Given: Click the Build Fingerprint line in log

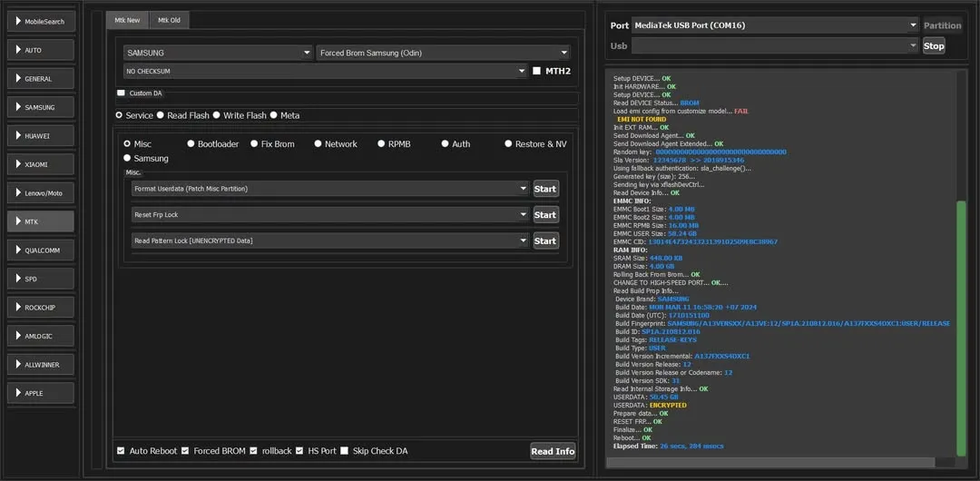Looking at the screenshot, I should click(782, 323).
